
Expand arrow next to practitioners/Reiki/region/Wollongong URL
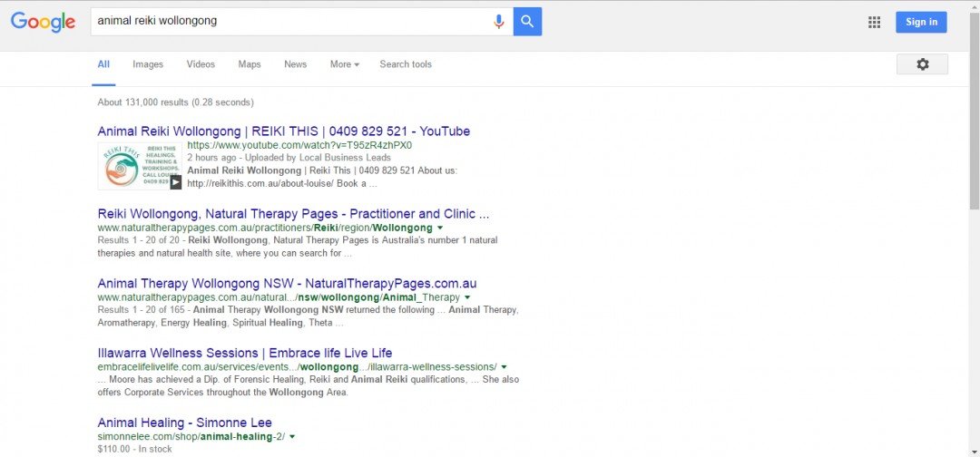tap(440, 228)
